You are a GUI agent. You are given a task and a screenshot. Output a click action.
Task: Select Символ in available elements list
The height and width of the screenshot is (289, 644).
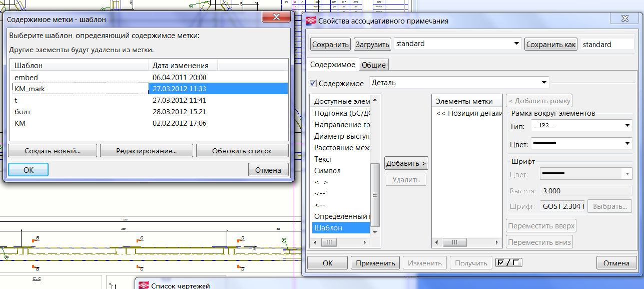(x=340, y=170)
